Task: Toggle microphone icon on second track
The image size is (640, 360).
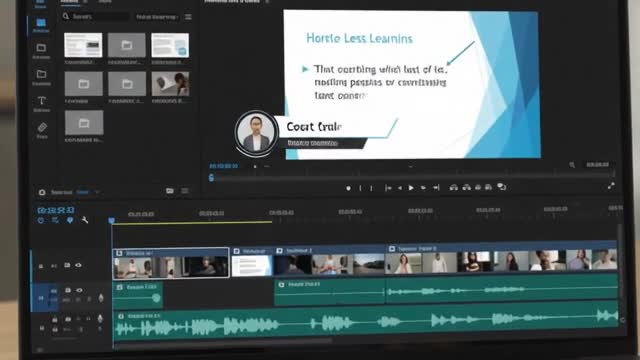Action: pyautogui.click(x=101, y=298)
